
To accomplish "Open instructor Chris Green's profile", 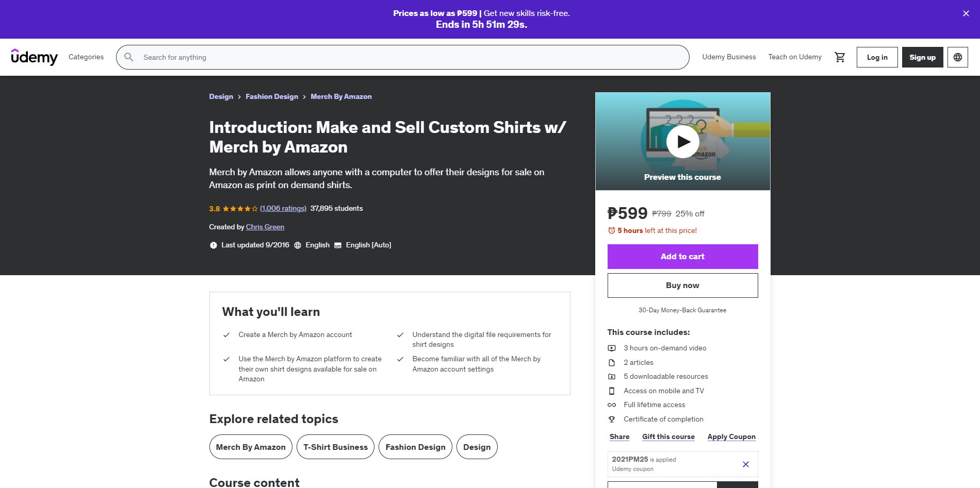I will pos(265,227).
